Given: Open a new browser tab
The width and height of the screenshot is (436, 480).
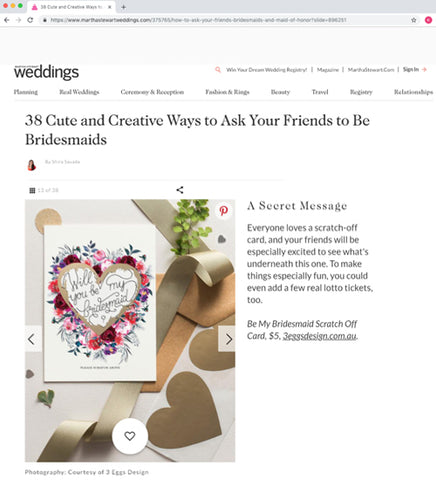Looking at the screenshot, I should pyautogui.click(x=123, y=7).
